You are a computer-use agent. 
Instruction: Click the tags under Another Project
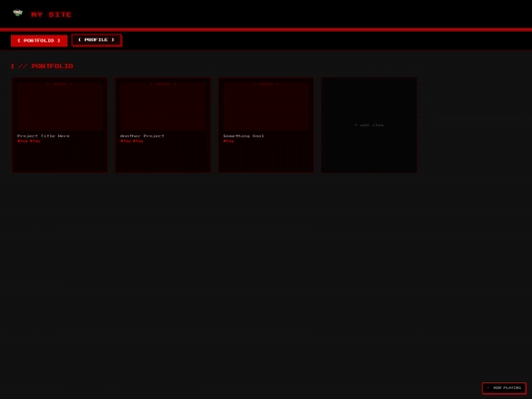(x=132, y=141)
